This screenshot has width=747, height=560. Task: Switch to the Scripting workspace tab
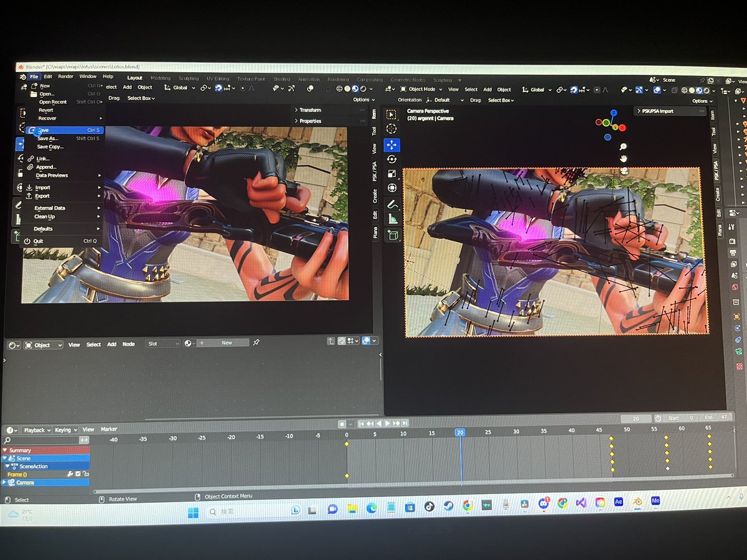[443, 80]
